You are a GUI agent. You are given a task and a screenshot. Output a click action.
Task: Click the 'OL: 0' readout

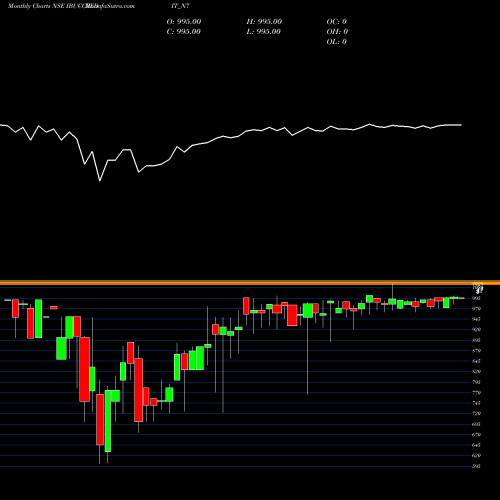click(337, 41)
